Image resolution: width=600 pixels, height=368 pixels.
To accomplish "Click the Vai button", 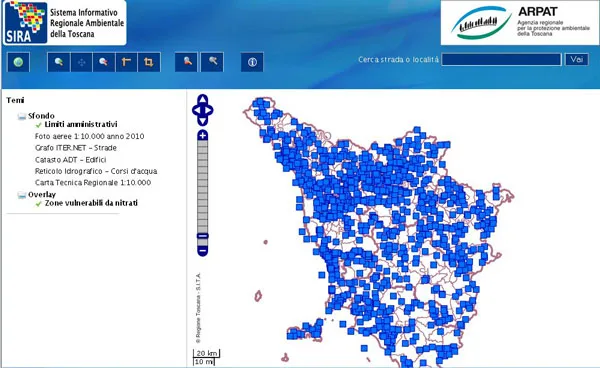I will coord(577,59).
